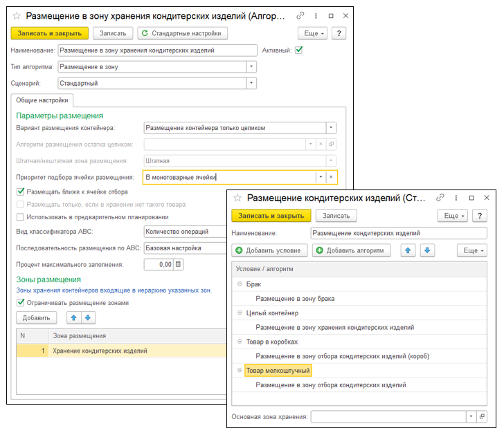This screenshot has width=504, height=435.
Task: Open calculator for maximum fill percent
Action: (x=179, y=265)
